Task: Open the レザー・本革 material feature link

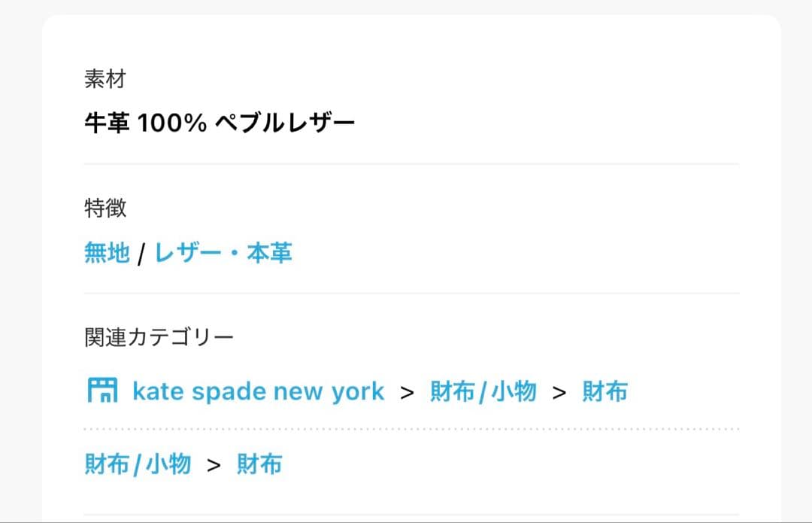Action: 226,253
